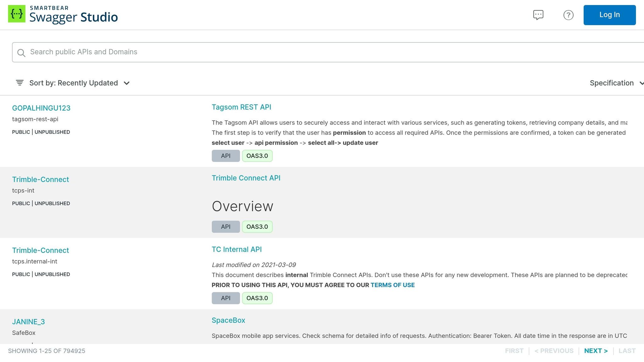Click API tag on Tagsom REST API

226,156
